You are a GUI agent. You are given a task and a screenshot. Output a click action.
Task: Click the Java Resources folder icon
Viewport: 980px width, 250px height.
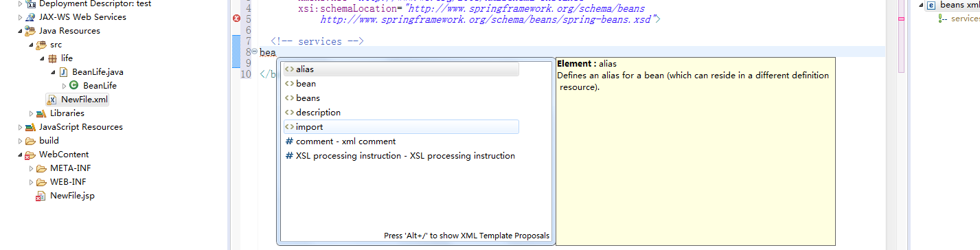click(x=30, y=31)
